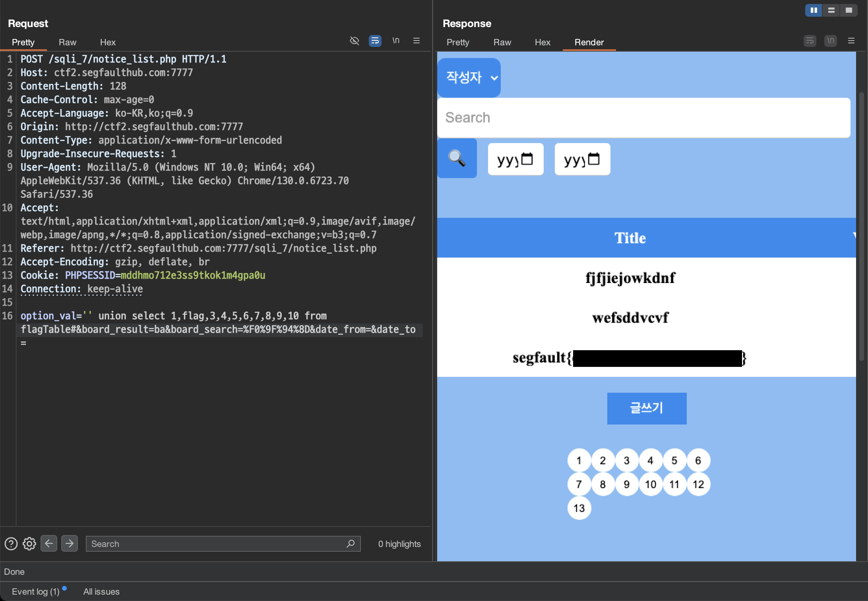Open help question mark icon

pyautogui.click(x=11, y=543)
